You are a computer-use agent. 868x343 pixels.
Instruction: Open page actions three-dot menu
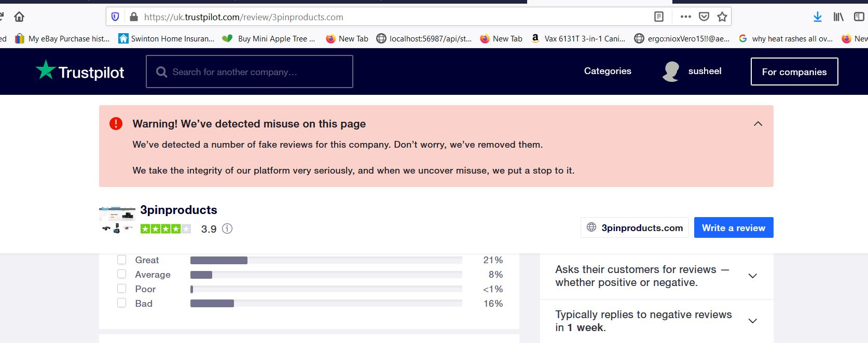685,17
